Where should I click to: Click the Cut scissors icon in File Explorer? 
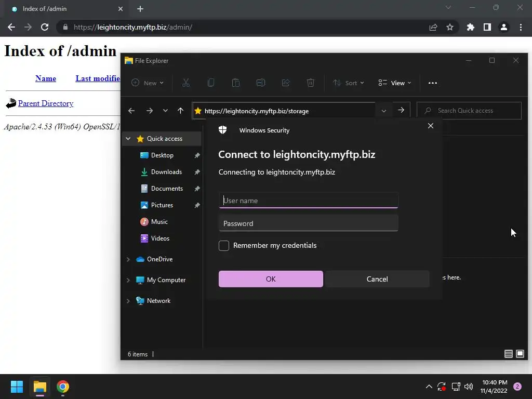pyautogui.click(x=186, y=83)
